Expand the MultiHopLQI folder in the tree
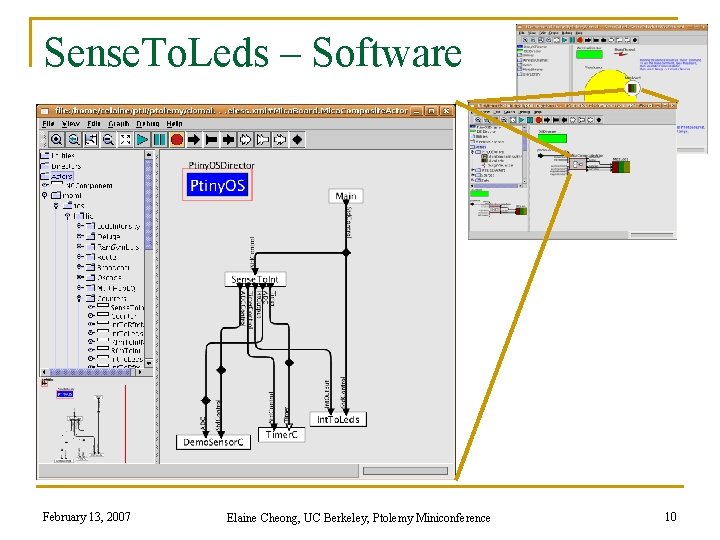 [x=80, y=288]
